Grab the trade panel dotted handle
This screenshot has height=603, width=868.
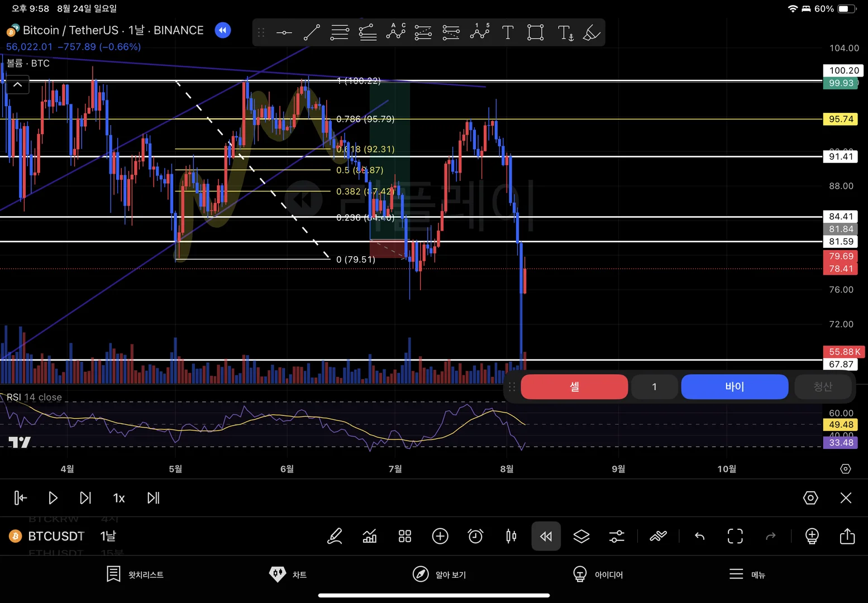point(512,386)
